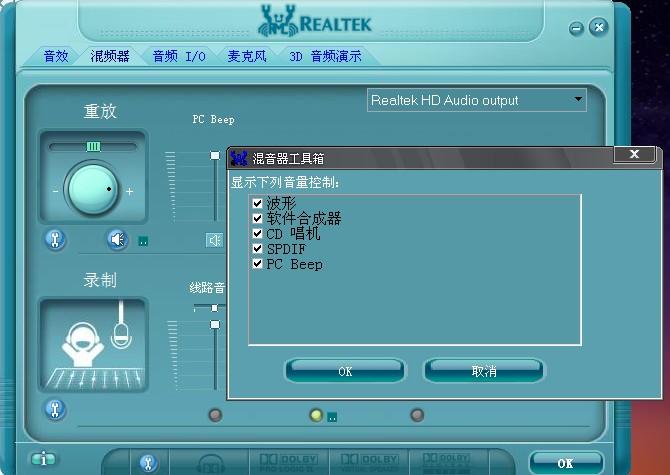
Task: Select the headphone icon in the bottom bar
Action: coord(210,464)
